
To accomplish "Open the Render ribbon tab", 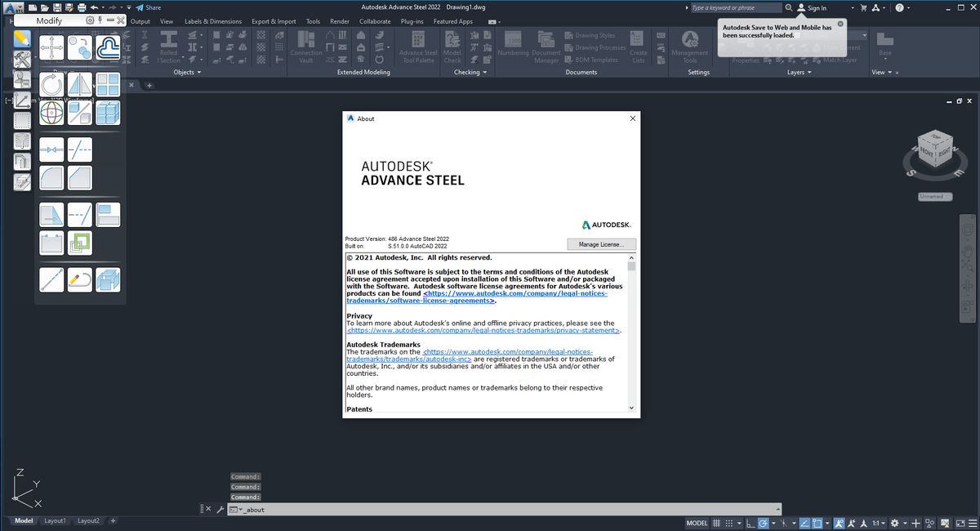I will [340, 21].
